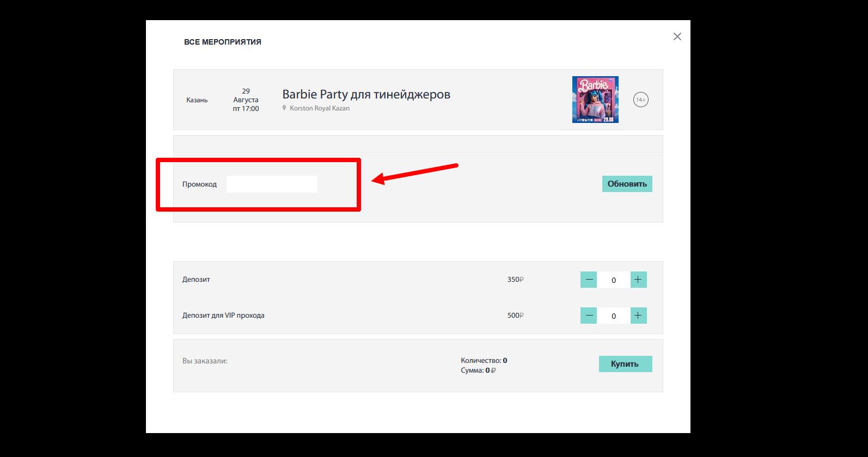Open the ВСЕ МЕРОПРИЯТИЯ link
Viewport: 868px width, 457px height.
click(222, 42)
